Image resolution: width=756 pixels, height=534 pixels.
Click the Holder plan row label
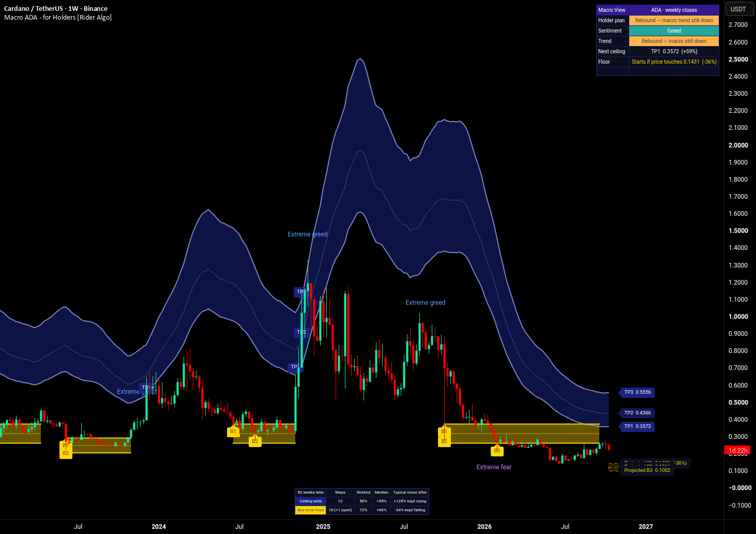[x=612, y=20]
